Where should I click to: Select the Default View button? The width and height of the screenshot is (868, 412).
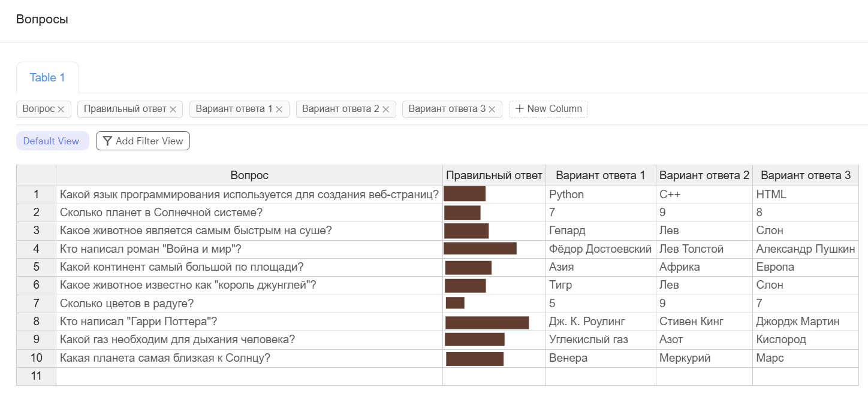(52, 141)
